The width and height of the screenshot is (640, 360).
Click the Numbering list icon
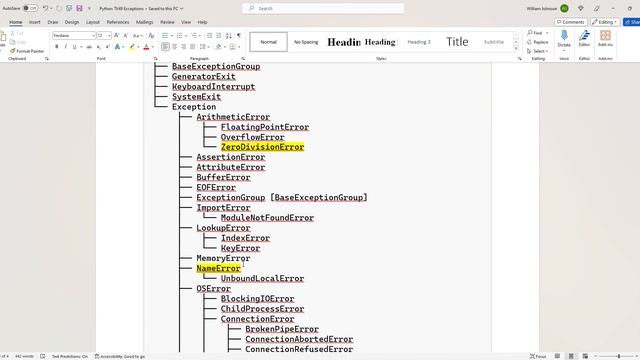click(179, 36)
